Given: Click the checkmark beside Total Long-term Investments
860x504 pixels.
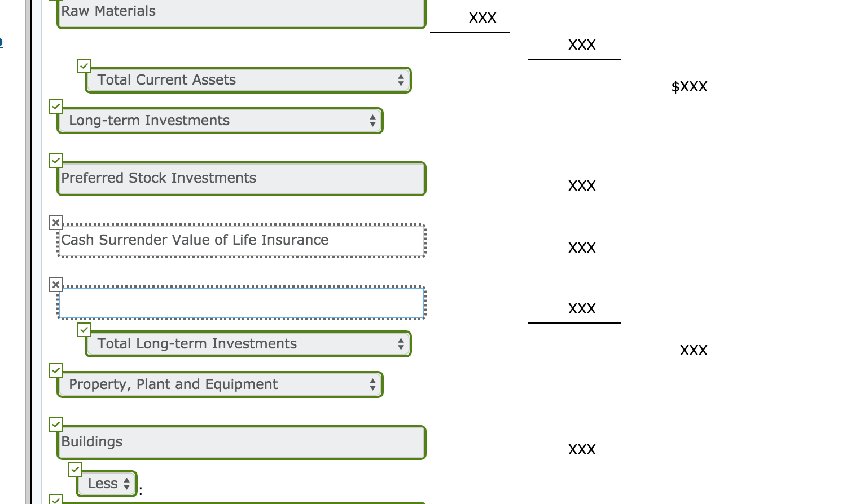Looking at the screenshot, I should [84, 330].
